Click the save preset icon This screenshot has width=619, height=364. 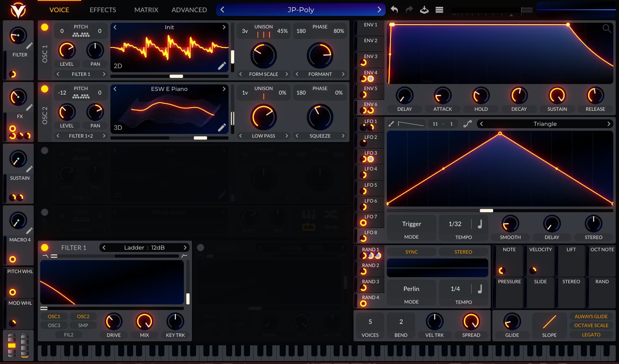[x=424, y=10]
